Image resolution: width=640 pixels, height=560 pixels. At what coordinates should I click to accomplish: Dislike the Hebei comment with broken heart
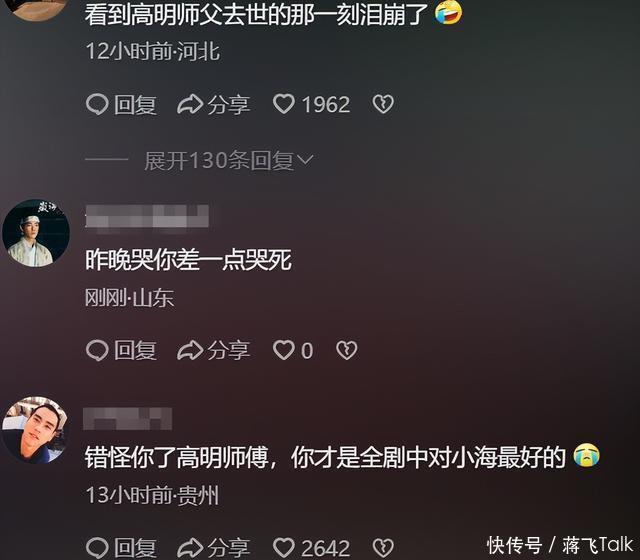383,104
